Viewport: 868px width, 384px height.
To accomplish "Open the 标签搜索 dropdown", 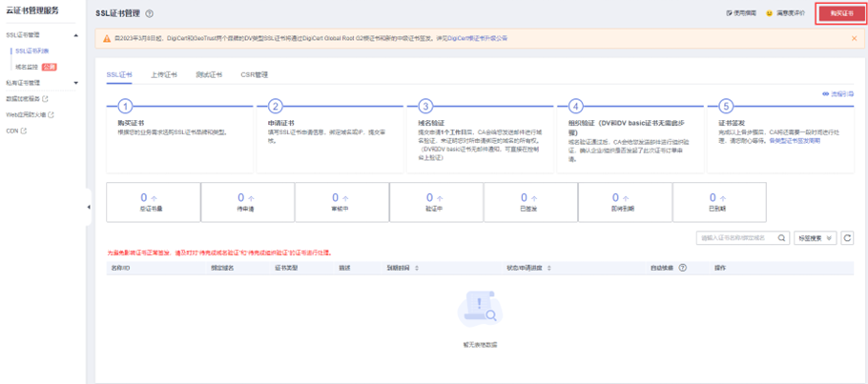I will coord(815,238).
